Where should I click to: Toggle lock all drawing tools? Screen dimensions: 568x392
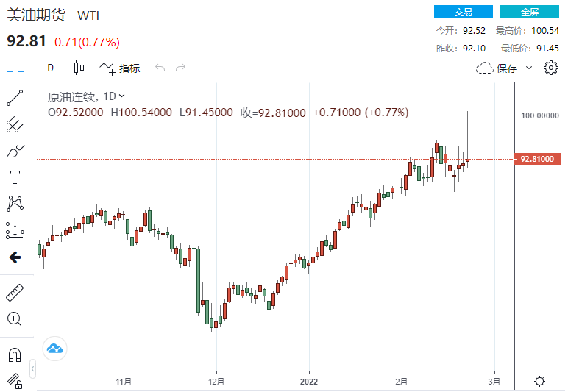[15, 380]
